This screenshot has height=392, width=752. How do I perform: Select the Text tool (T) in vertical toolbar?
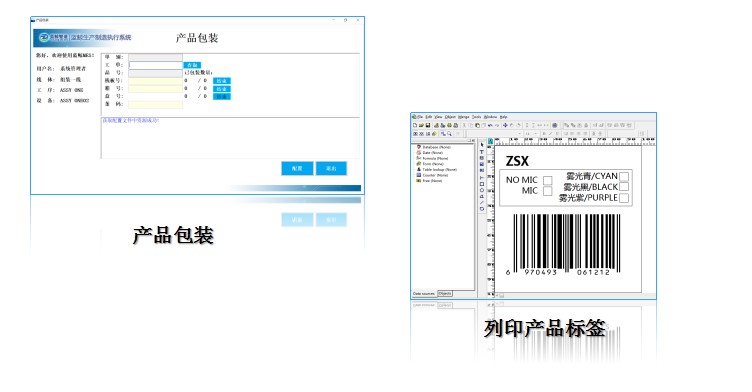[482, 152]
